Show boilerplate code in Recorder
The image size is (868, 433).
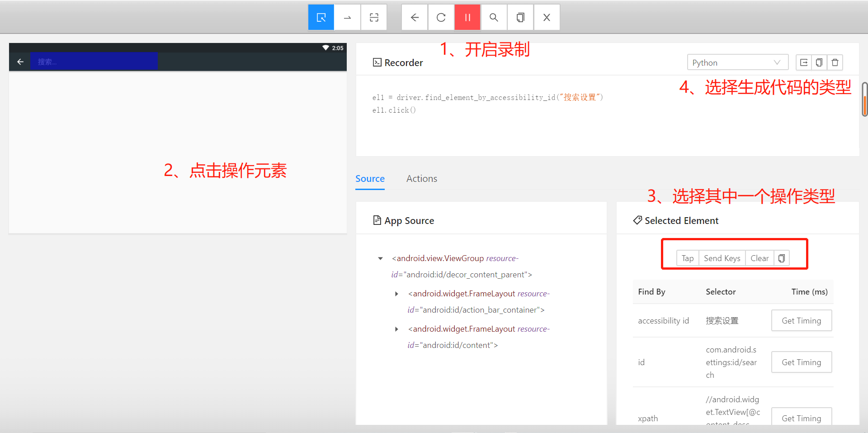click(803, 62)
